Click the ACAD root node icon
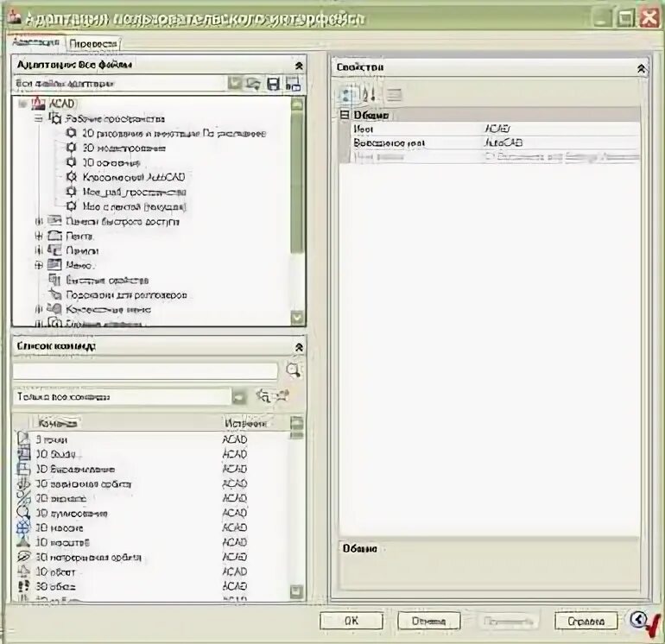Viewport: 665px width, 644px height. (39, 104)
